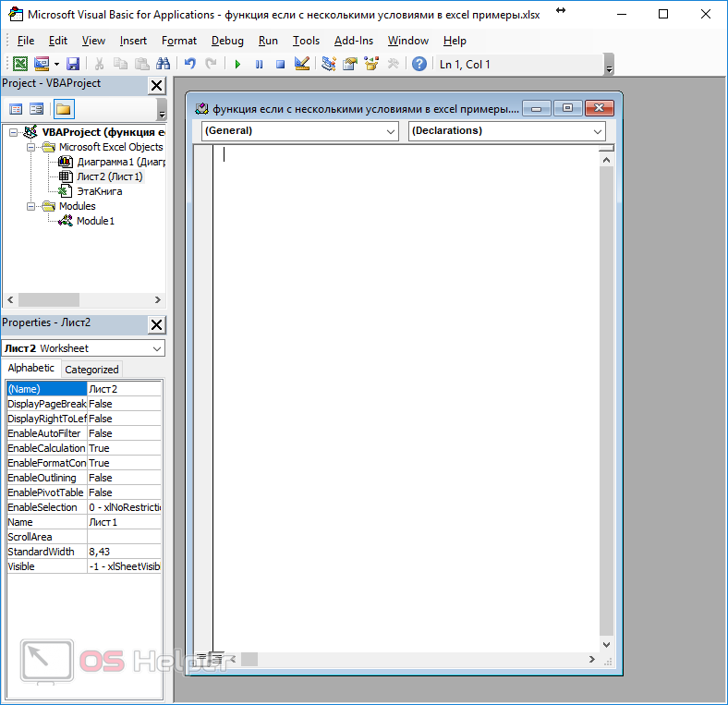
Task: Toggle Folders view in Project panel
Action: click(63, 110)
